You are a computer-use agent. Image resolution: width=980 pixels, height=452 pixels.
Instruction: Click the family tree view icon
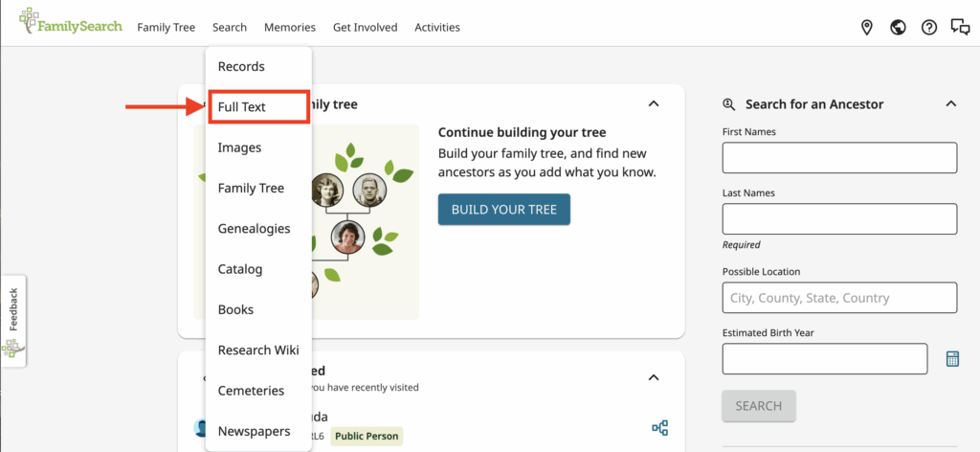(659, 428)
